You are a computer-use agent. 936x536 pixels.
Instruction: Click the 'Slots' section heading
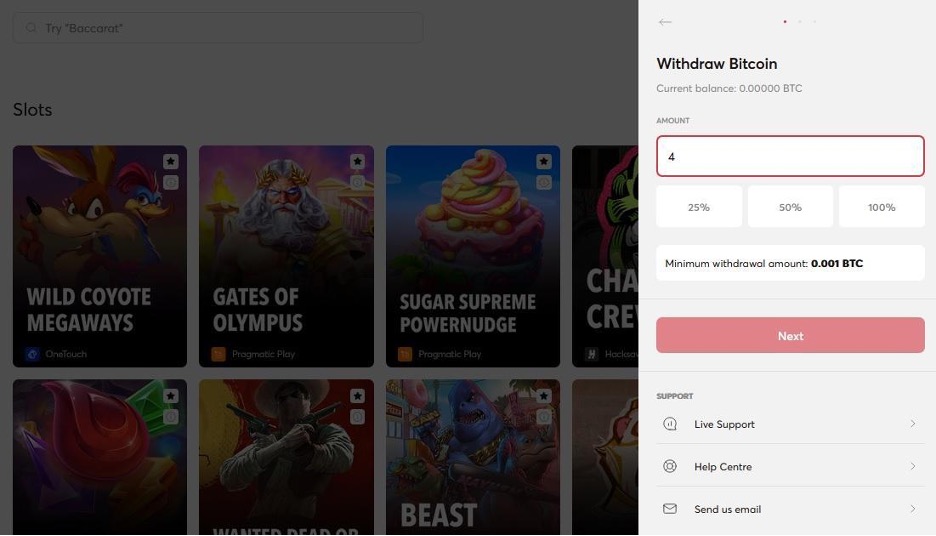pyautogui.click(x=32, y=110)
